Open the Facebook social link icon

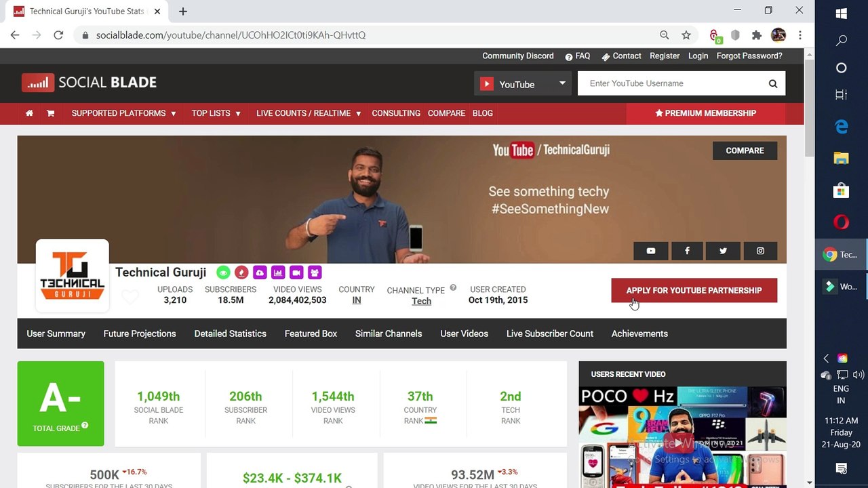click(687, 251)
